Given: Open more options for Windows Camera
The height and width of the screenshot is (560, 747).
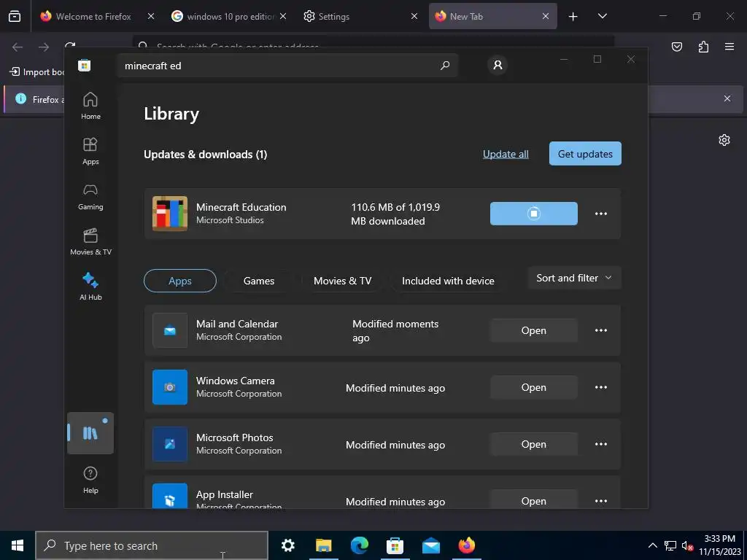Looking at the screenshot, I should 601,387.
